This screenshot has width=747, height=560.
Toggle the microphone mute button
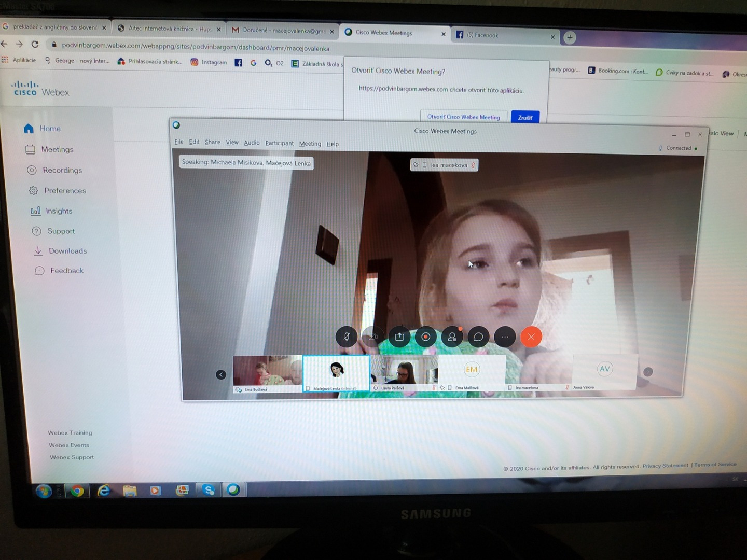346,337
